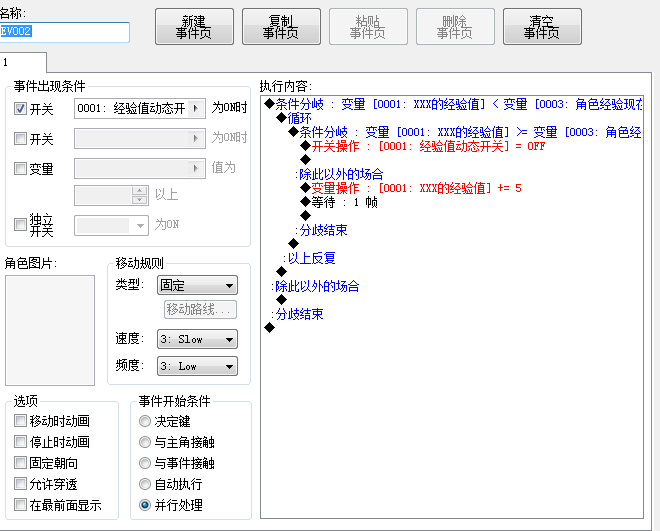660x531 pixels.
Task: Open the 类型 dropdown showing 固定
Action: pos(197,285)
